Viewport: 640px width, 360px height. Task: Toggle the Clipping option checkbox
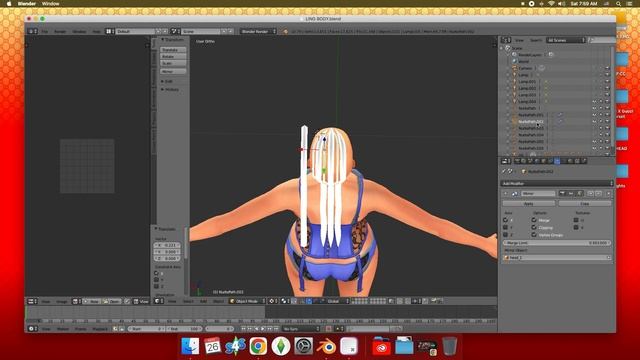(x=534, y=227)
